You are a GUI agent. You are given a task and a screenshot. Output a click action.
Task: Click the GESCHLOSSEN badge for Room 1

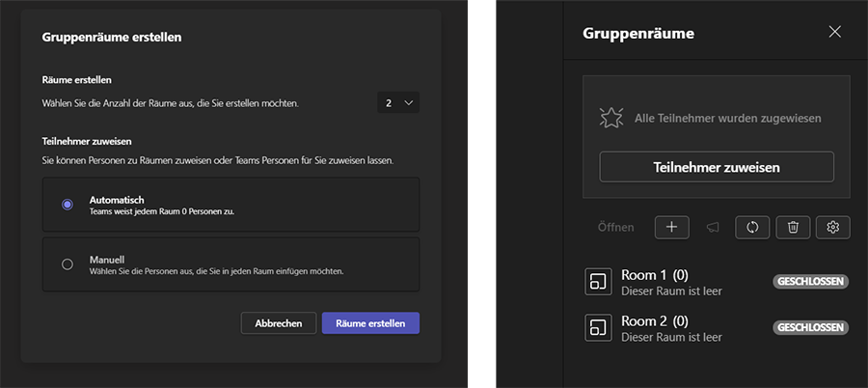810,282
